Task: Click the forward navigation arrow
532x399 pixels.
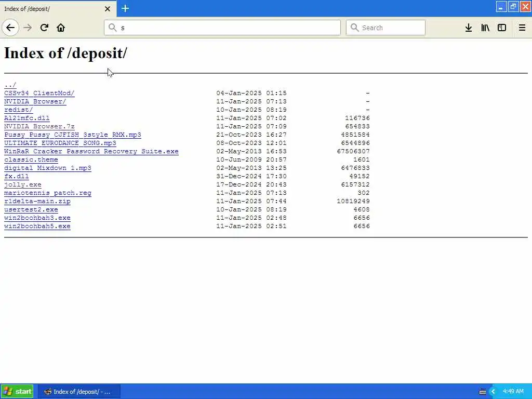Action: coord(28,28)
